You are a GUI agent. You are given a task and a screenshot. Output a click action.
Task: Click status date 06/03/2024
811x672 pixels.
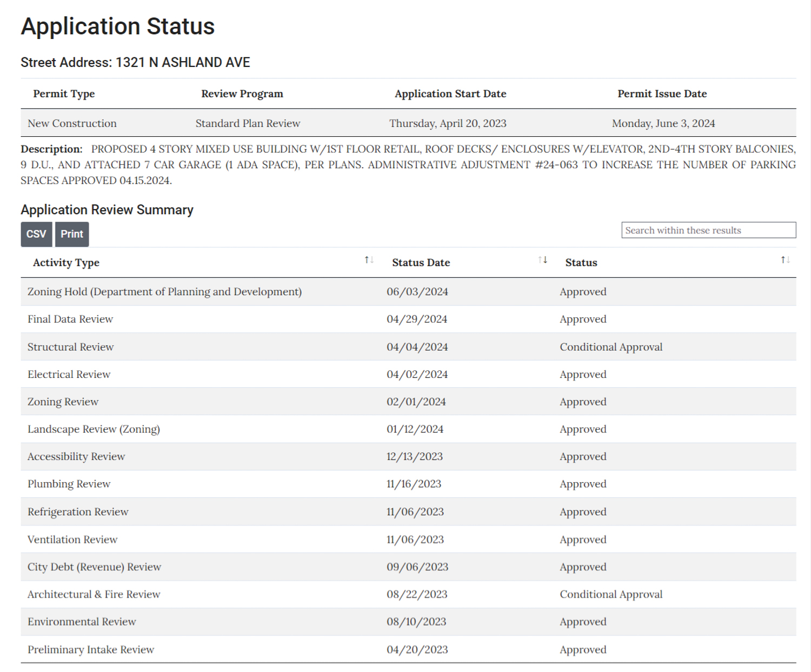[417, 292]
